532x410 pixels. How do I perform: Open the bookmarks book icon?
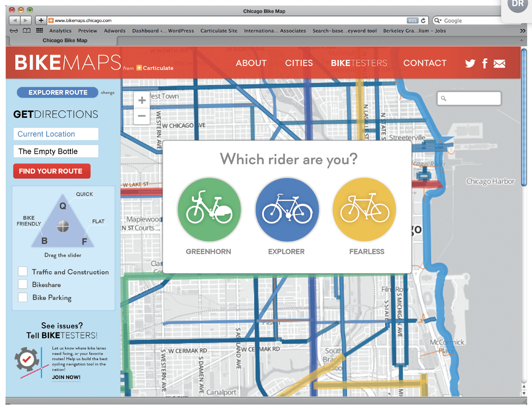tap(27, 31)
